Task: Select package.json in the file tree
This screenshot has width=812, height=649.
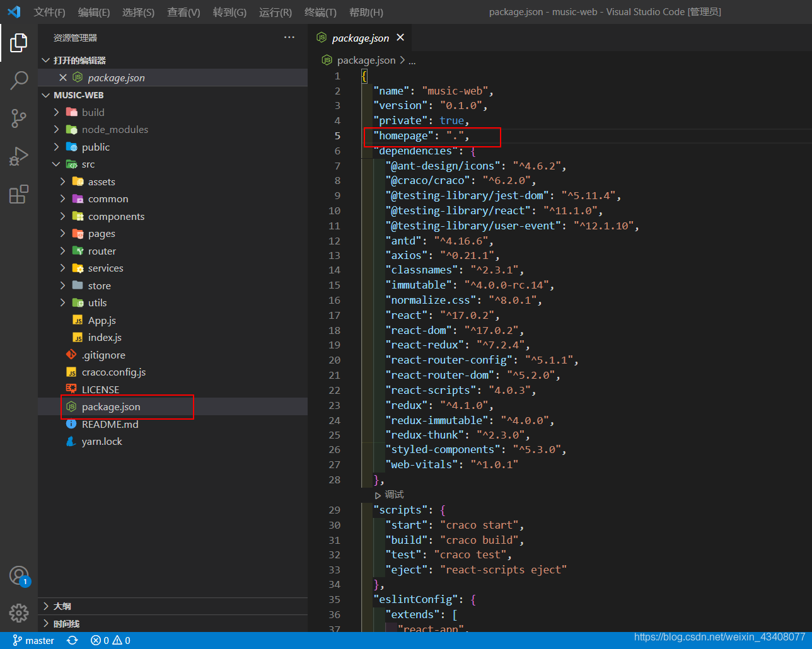Action: point(173,406)
